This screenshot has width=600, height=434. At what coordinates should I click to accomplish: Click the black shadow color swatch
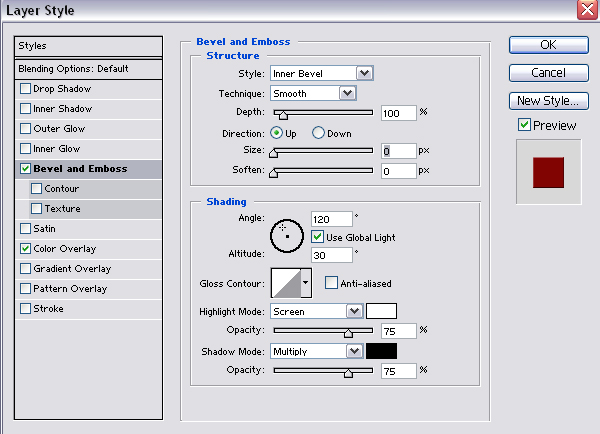(x=381, y=351)
